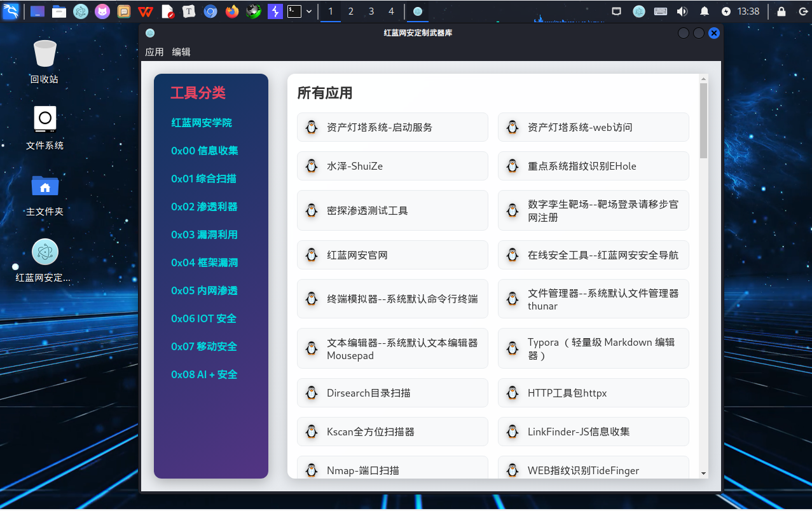Select the 主文件夹 desktop icon
This screenshot has width=812, height=511.
pyautogui.click(x=45, y=194)
